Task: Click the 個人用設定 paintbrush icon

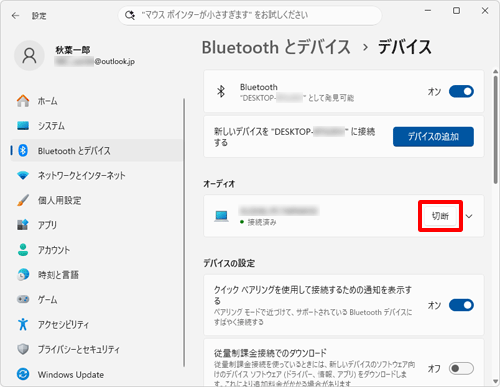Action: tap(23, 200)
